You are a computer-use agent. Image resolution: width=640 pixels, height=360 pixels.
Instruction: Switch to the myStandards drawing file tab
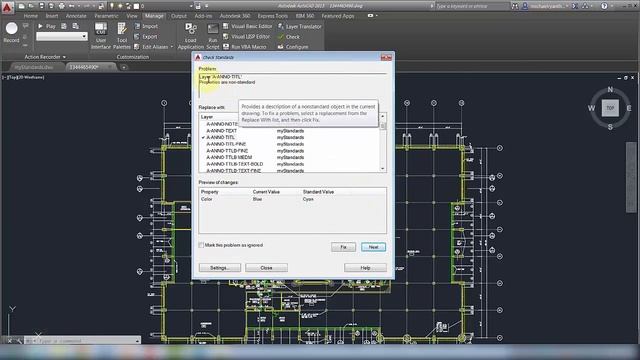(34, 67)
